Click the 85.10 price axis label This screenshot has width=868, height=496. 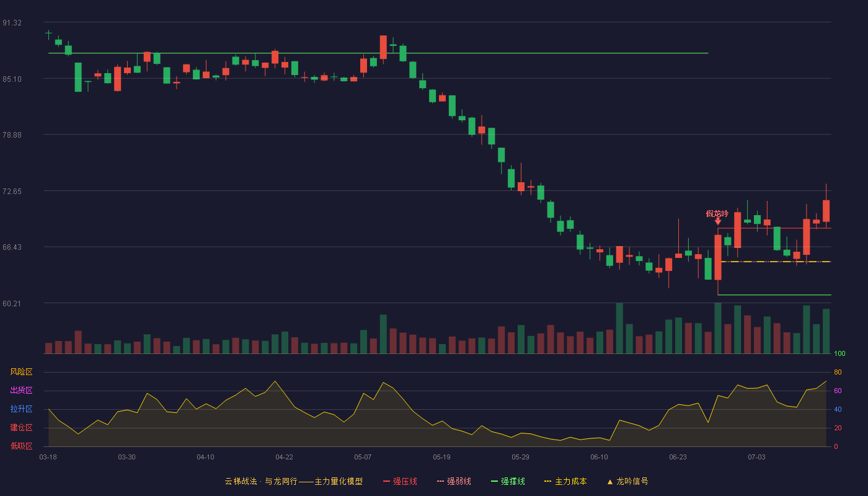[x=12, y=79]
